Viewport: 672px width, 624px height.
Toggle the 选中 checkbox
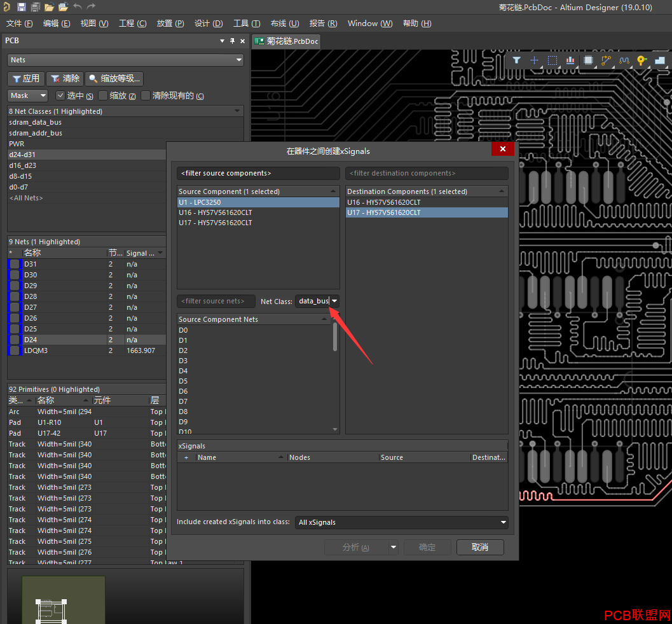[60, 95]
